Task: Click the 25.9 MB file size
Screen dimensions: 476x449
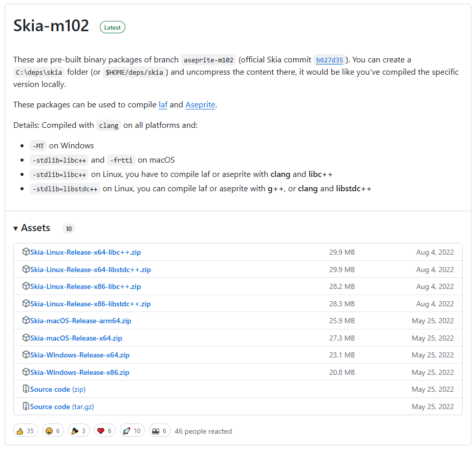Action: click(342, 321)
